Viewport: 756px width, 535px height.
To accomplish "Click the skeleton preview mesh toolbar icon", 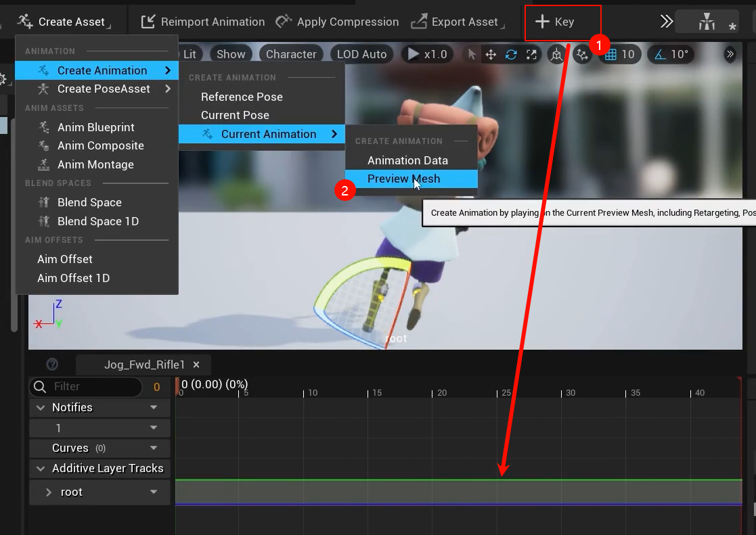I will (707, 22).
